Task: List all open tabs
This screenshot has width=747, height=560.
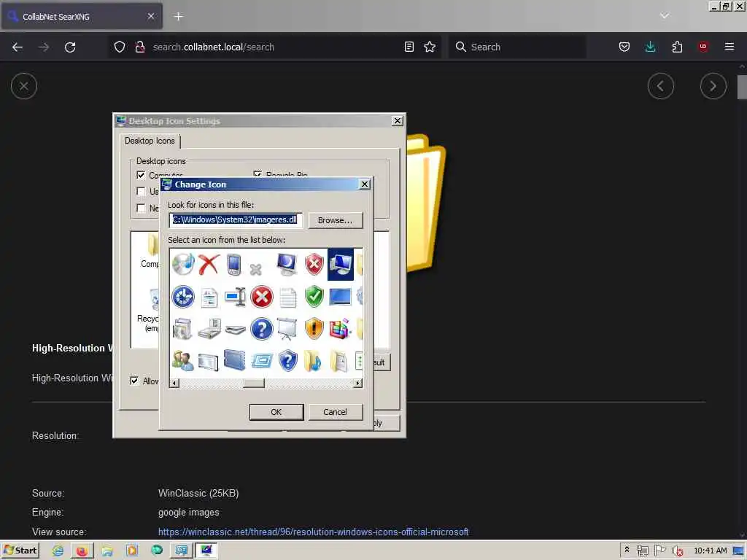Action: [x=665, y=16]
